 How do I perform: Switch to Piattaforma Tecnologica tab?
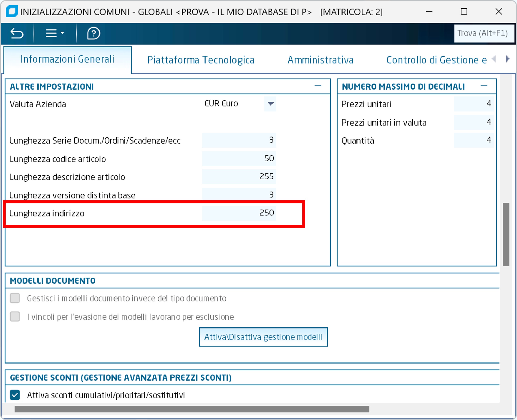(201, 60)
